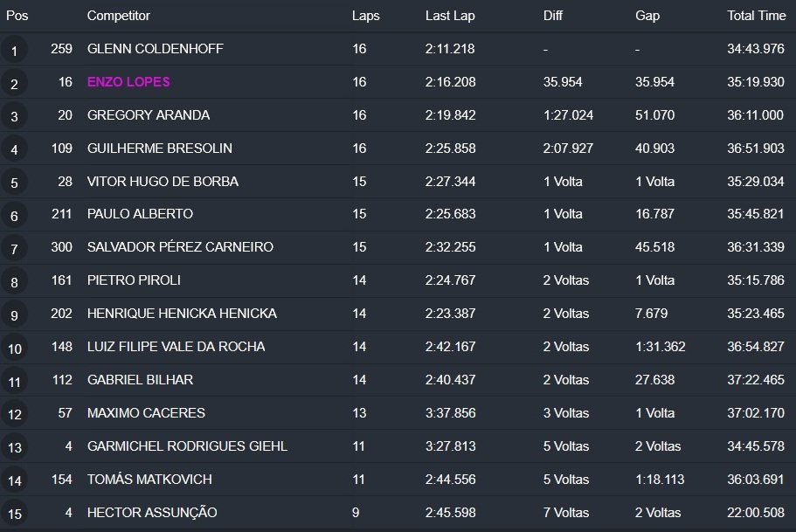Screen dimensions: 796x532
Task: Click the Gap column header
Action: pyautogui.click(x=647, y=16)
